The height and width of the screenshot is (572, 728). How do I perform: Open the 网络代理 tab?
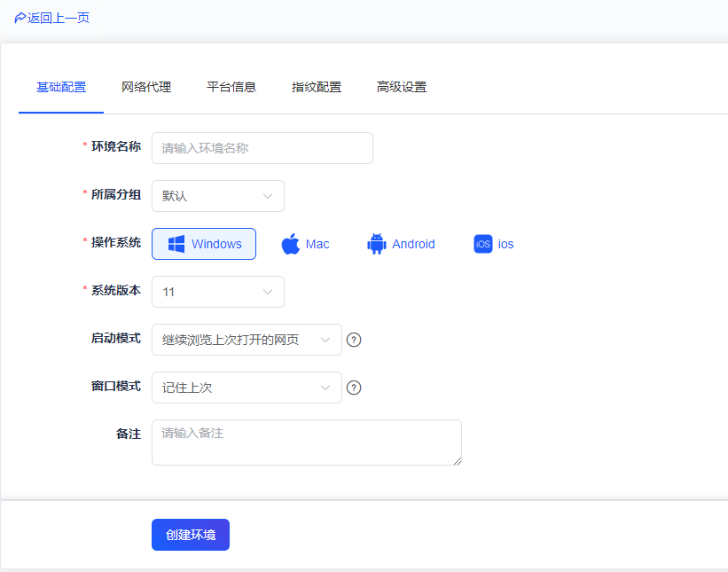click(x=146, y=87)
